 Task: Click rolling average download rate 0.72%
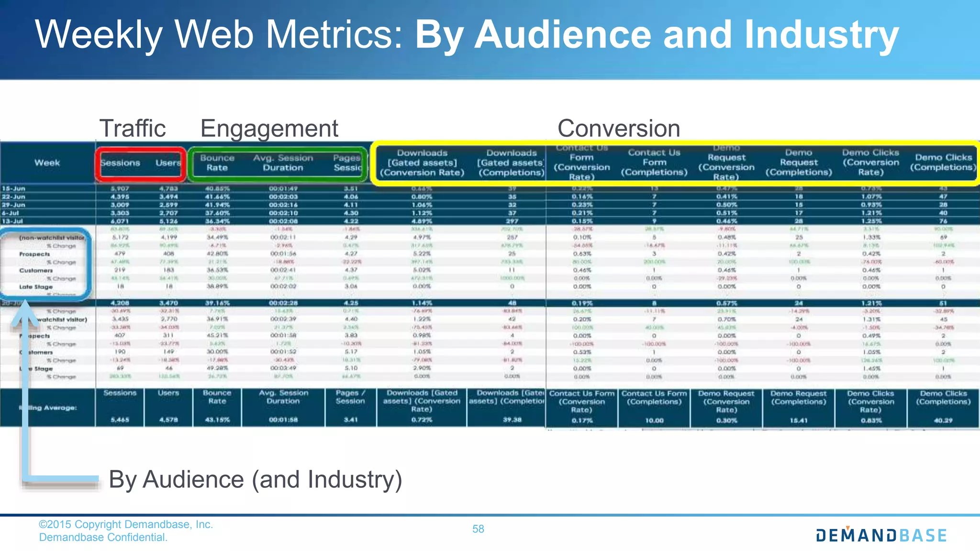pos(422,419)
